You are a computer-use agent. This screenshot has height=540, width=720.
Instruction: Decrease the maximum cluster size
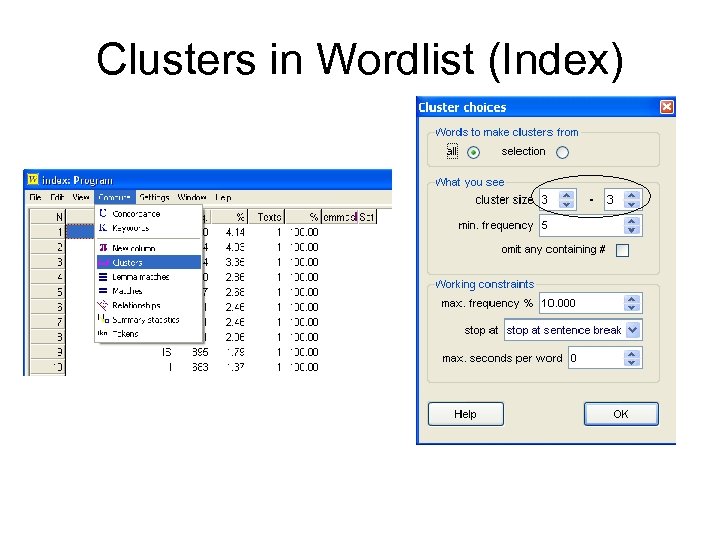pyautogui.click(x=632, y=204)
